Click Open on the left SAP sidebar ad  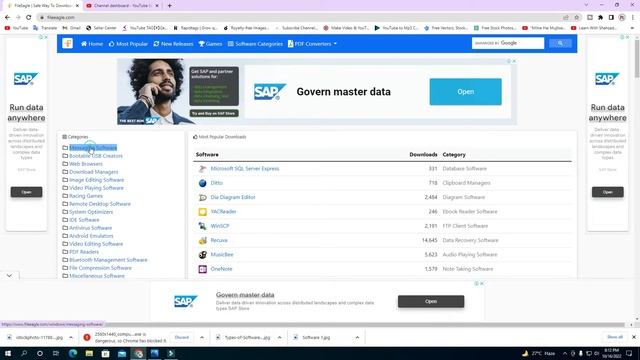pyautogui.click(x=27, y=192)
